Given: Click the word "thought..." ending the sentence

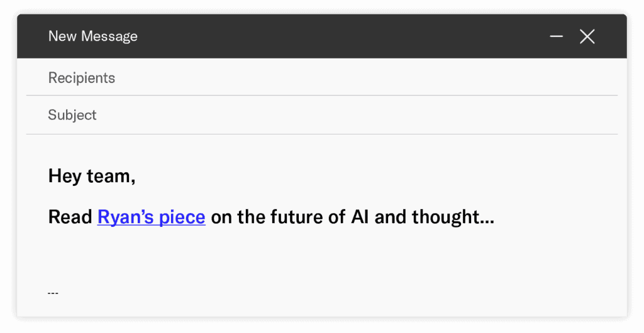Looking at the screenshot, I should coord(453,217).
